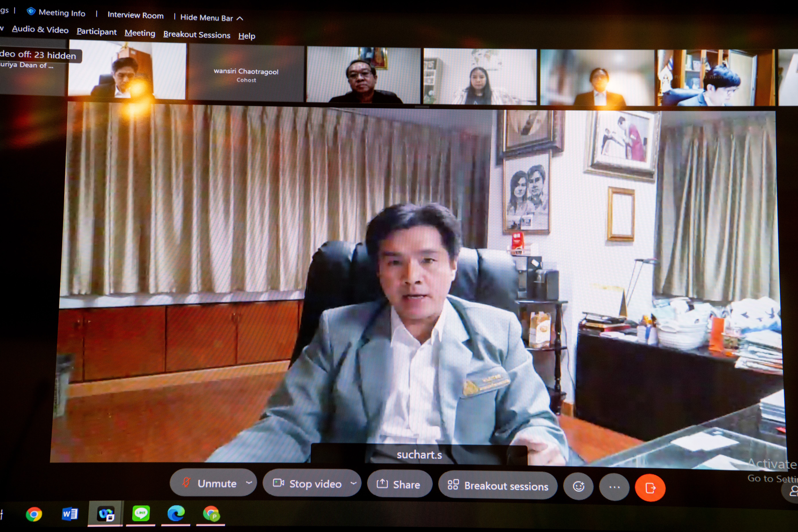798x532 pixels.
Task: Open Microsoft Word from taskbar
Action: coord(70,514)
